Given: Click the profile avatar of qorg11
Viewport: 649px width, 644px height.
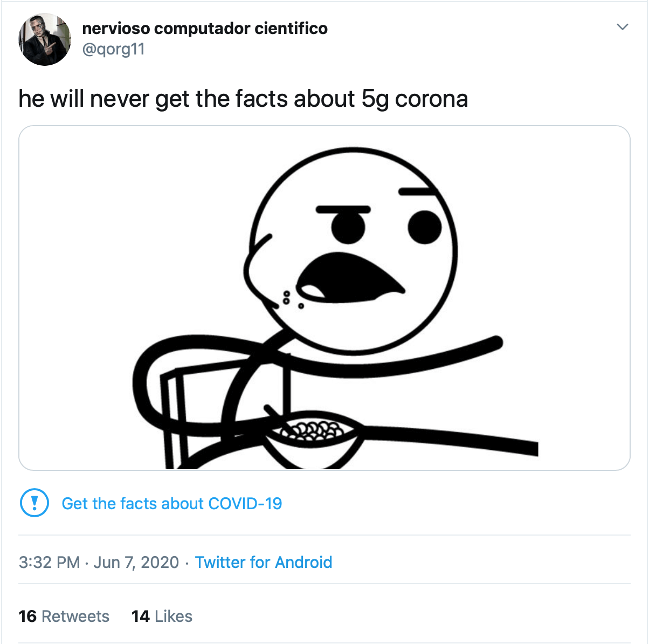Looking at the screenshot, I should tap(45, 40).
